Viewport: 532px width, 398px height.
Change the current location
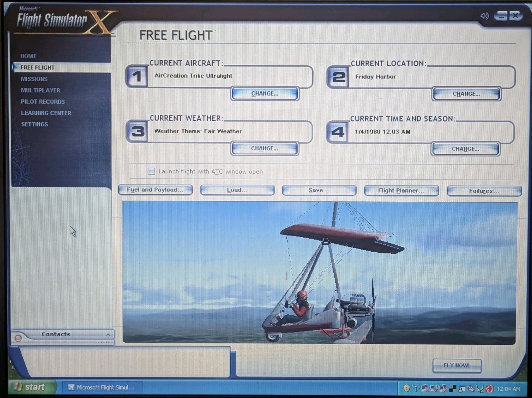click(x=466, y=94)
